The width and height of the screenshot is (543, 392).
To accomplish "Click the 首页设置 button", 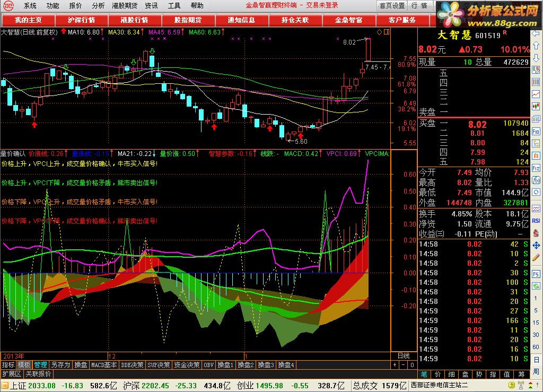I will [x=392, y=5].
